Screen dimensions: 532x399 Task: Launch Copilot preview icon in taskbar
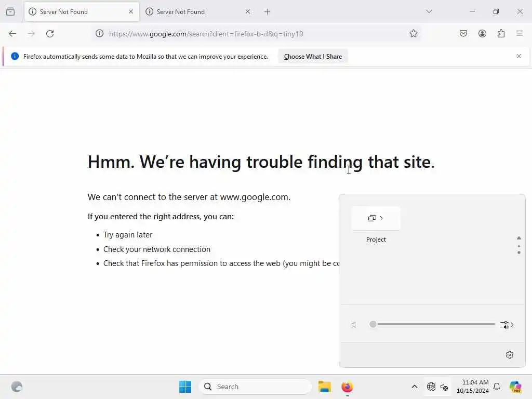[515, 387]
